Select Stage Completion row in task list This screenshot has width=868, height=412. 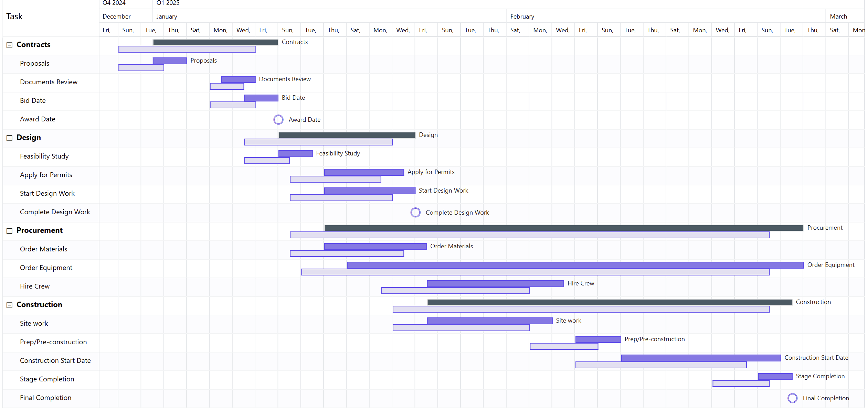47,379
